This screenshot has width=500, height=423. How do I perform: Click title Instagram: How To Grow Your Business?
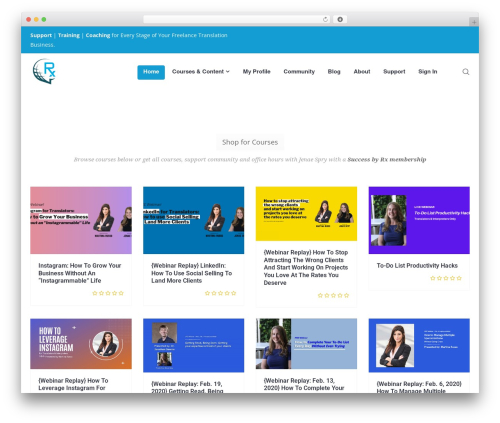pos(80,273)
